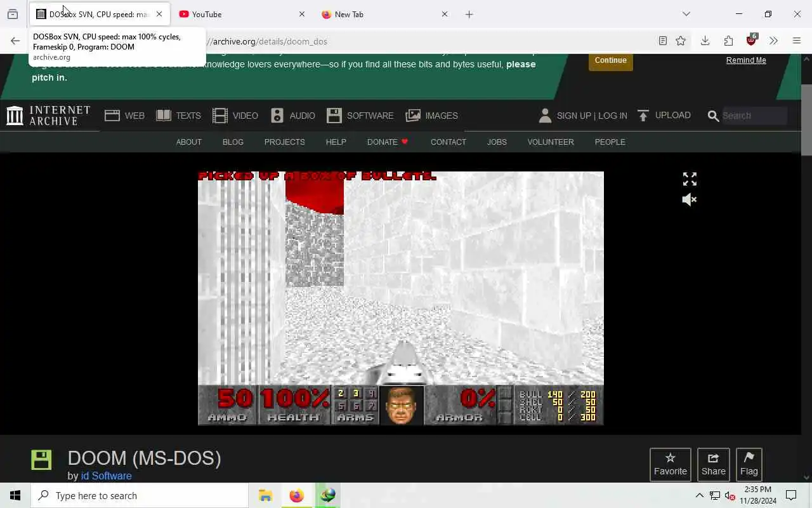Bookmark this page with the star
The height and width of the screenshot is (508, 812).
pyautogui.click(x=681, y=41)
